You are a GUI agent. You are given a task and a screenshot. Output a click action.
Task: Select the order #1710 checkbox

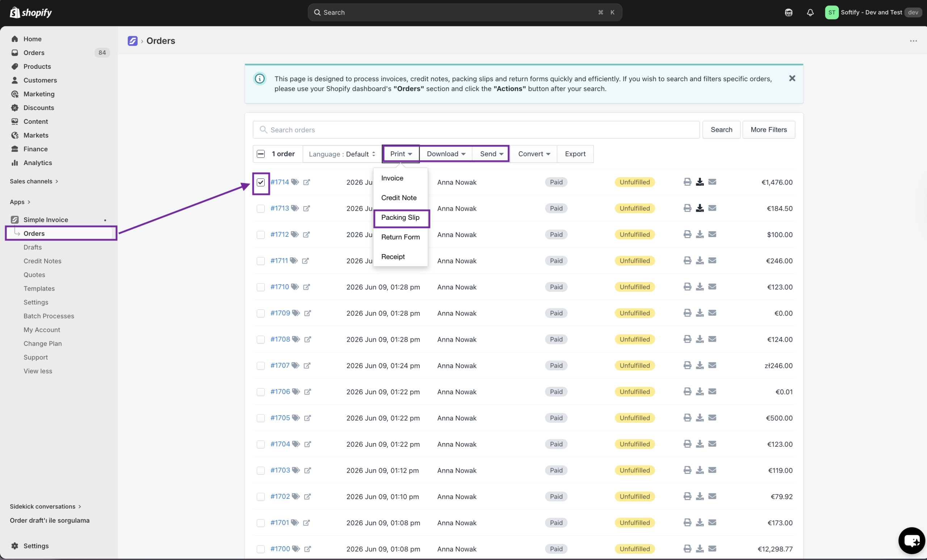click(261, 287)
